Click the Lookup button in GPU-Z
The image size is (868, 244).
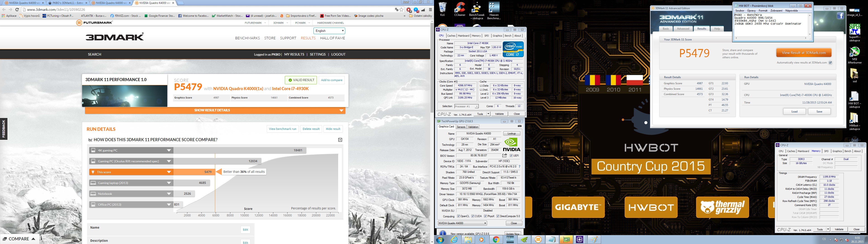[512, 134]
